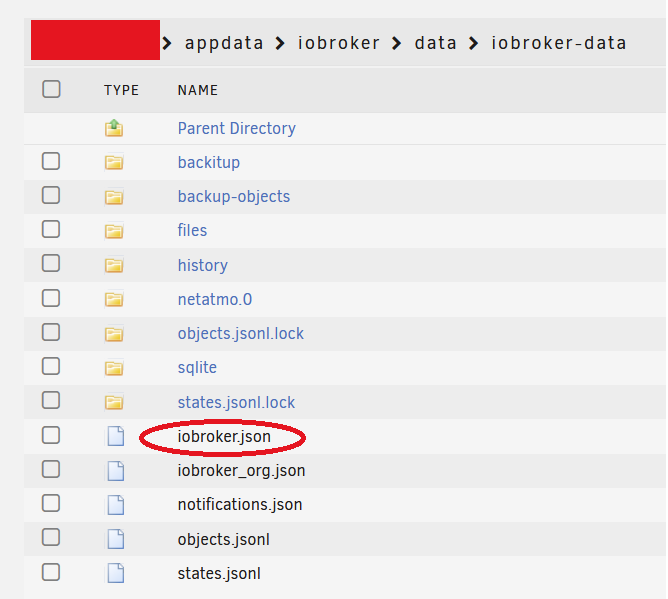Tick the iobroker.json file checkbox
The width and height of the screenshot is (668, 599).
coord(51,435)
